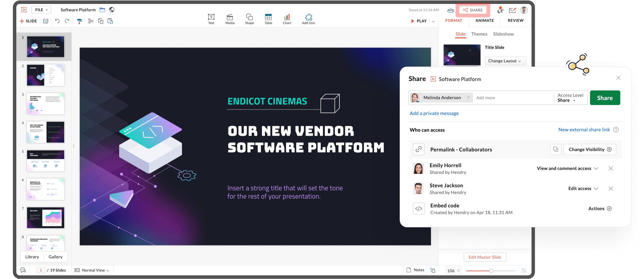Click the Undo icon
This screenshot has height=279, width=644.
pyautogui.click(x=57, y=21)
